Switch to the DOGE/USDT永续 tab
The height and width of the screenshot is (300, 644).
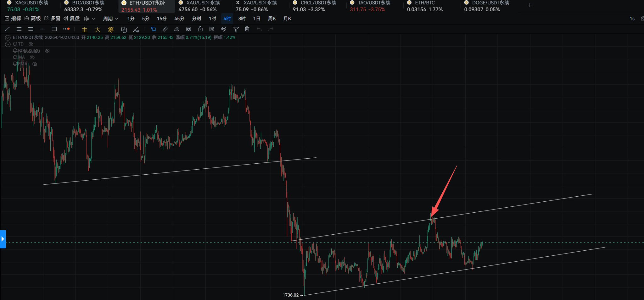tap(486, 6)
